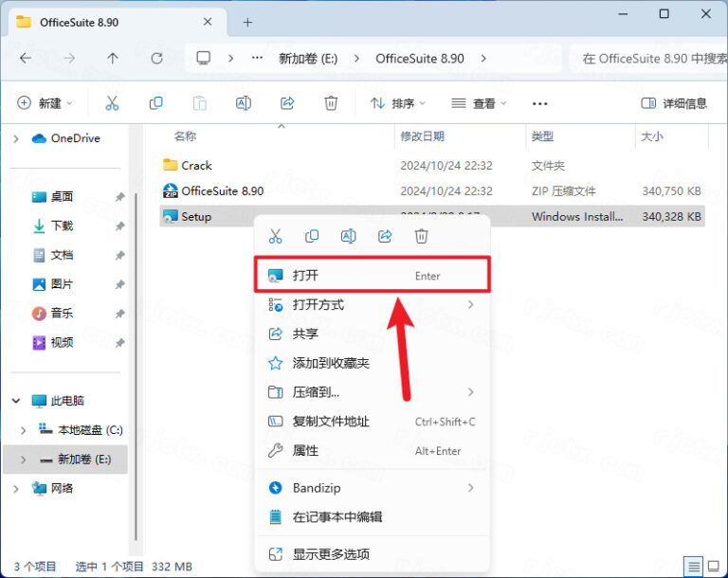Expand the OneDrive tree node
728x578 pixels.
click(16, 138)
